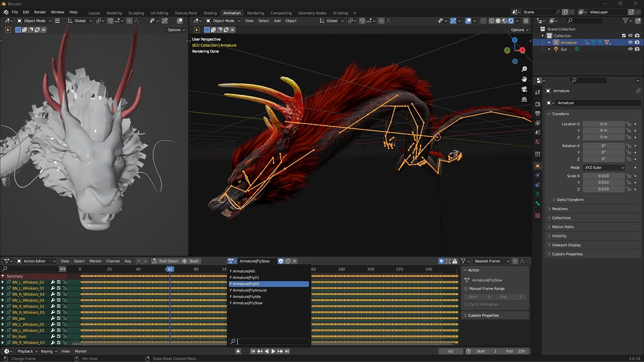Unlink the Armature|FlySlow action
This screenshot has height=362, width=644.
pyautogui.click(x=295, y=261)
